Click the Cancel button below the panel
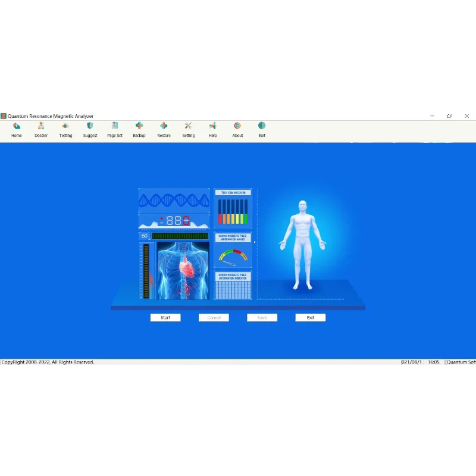The height and width of the screenshot is (476, 476). click(214, 318)
